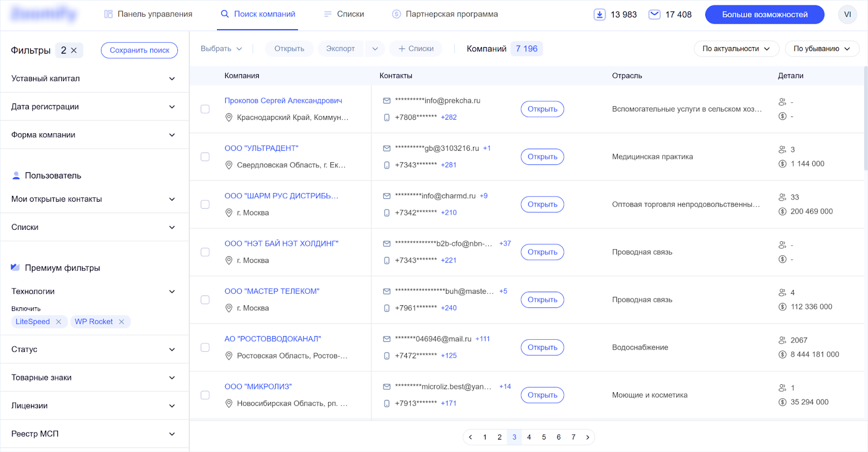Show +111 more emails for РОСТОВВОДОКАНАЛ
This screenshot has height=452, width=868.
[483, 339]
